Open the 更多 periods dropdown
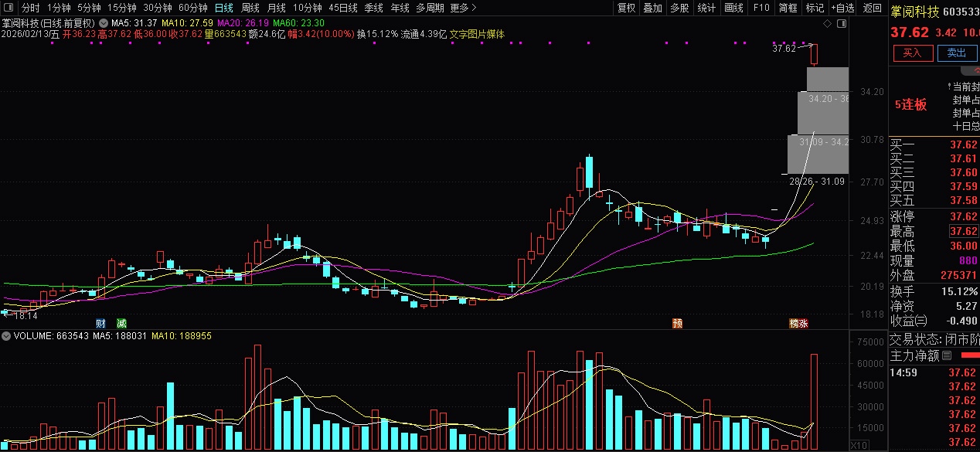 [462, 8]
